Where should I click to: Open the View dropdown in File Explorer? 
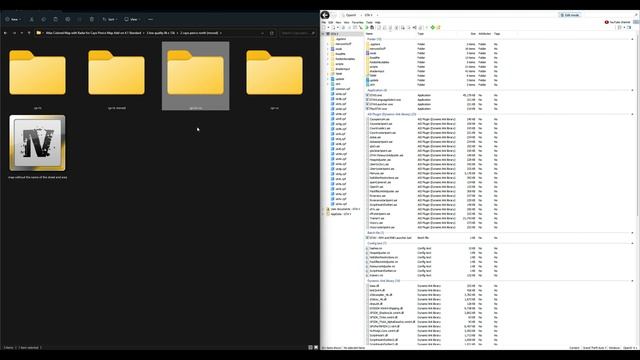pyautogui.click(x=132, y=19)
